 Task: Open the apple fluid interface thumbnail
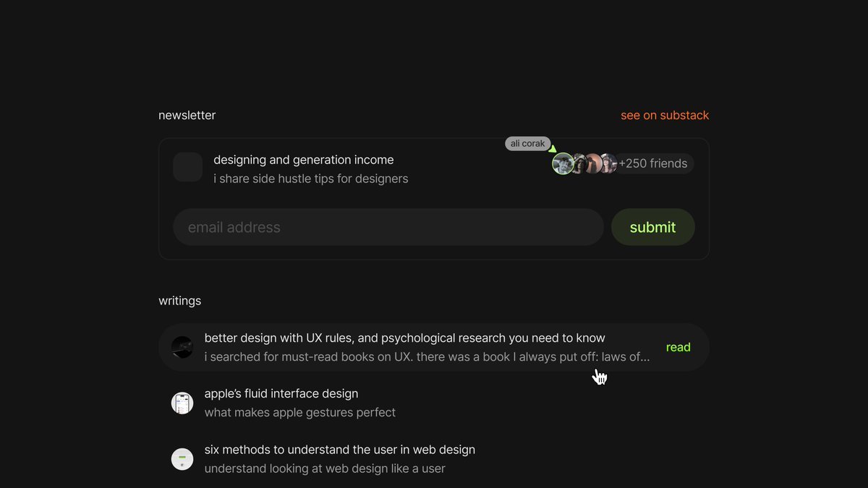coord(182,403)
